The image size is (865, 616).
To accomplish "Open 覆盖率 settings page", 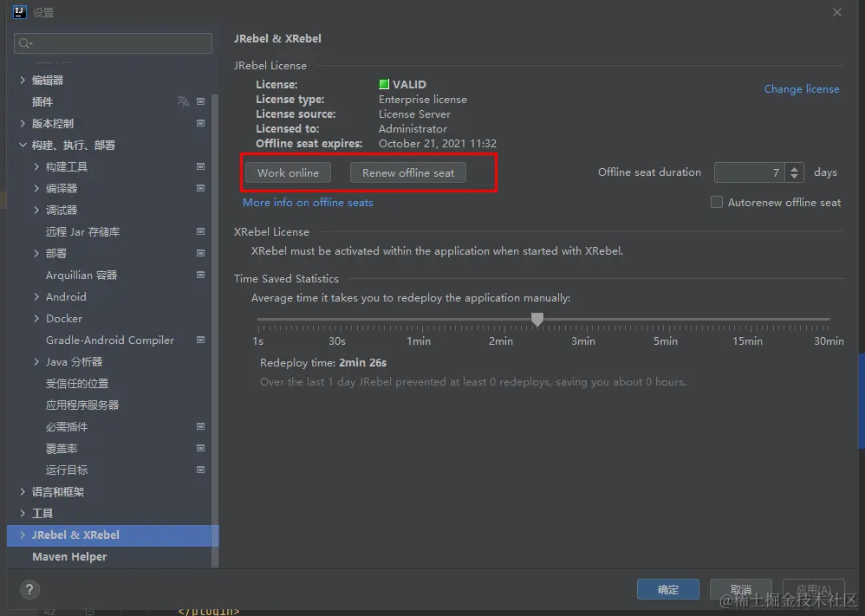I will (x=62, y=448).
